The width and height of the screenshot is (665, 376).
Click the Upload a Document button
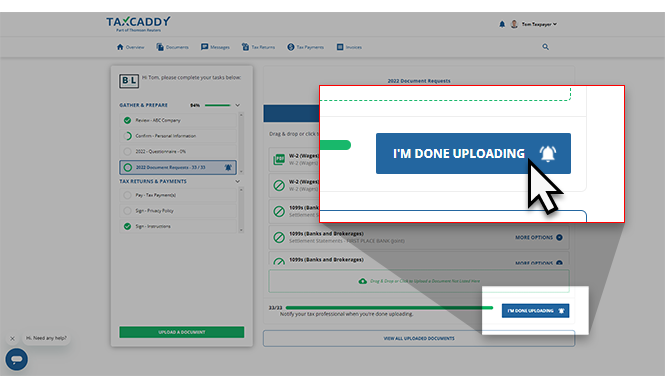point(182,332)
